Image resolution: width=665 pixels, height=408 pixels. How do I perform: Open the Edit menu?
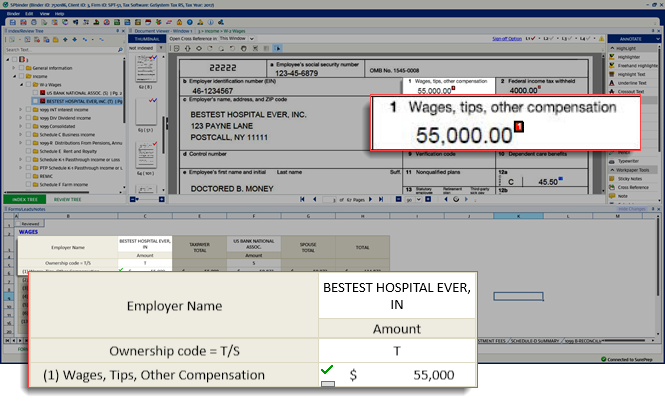(29, 14)
